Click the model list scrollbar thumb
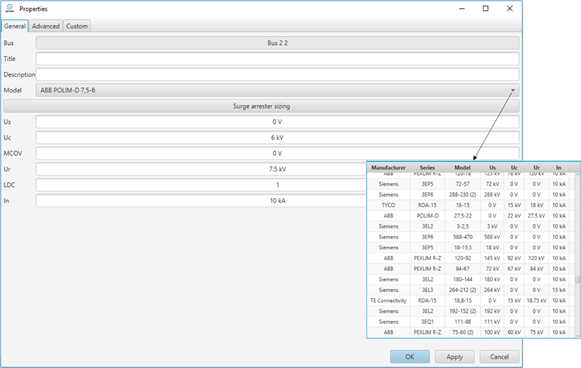The height and width of the screenshot is (368, 581). tap(577, 279)
